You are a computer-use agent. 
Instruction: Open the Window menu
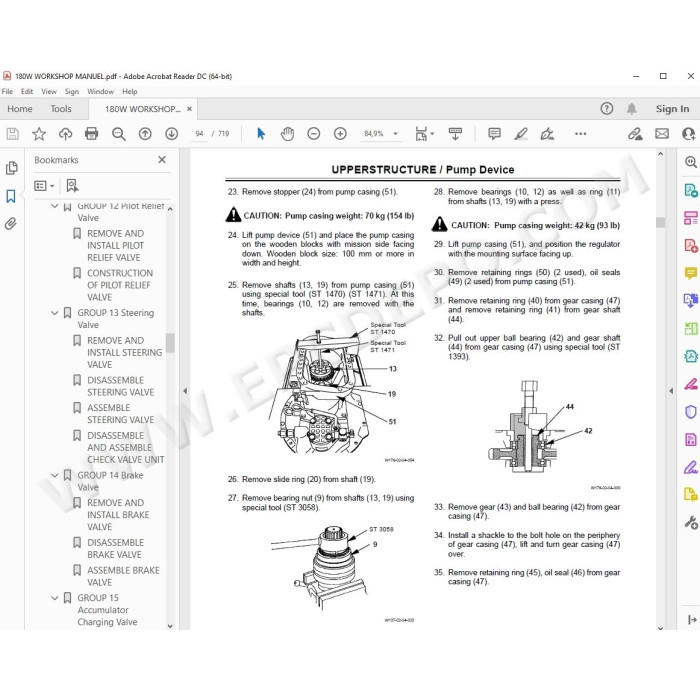(x=100, y=92)
